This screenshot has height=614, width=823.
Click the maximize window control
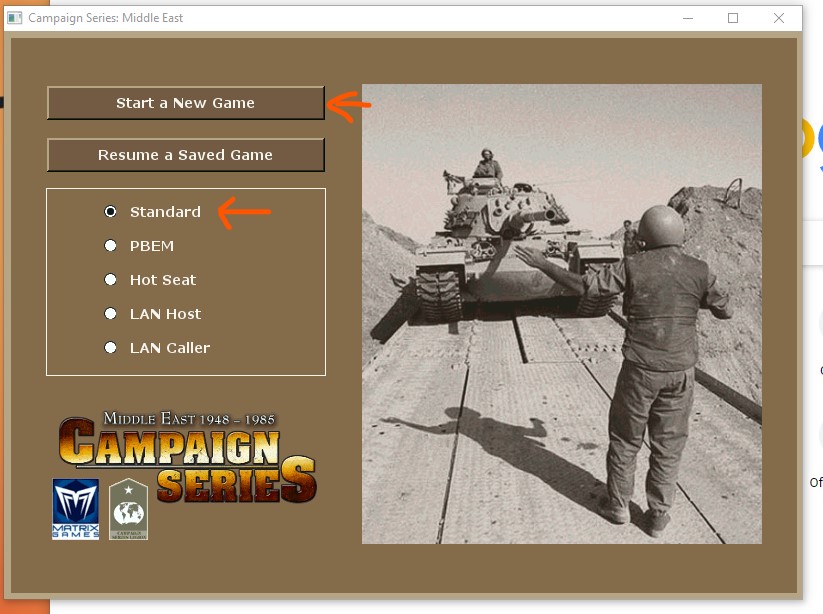point(732,17)
